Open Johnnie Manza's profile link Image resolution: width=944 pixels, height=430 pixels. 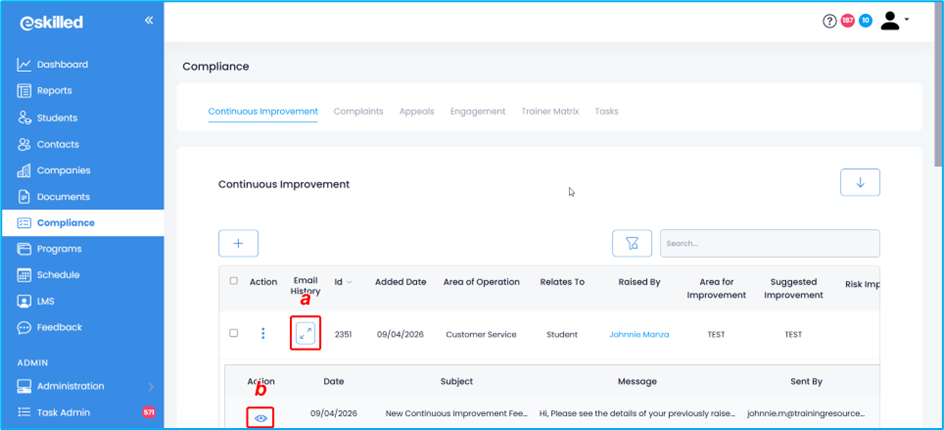click(x=639, y=335)
